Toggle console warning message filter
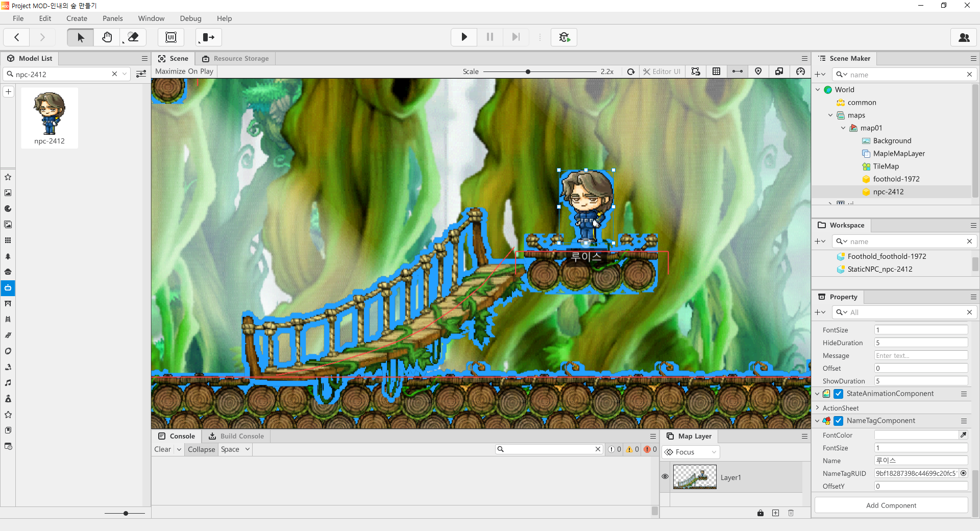Screen dimensions: 980x531 632,449
